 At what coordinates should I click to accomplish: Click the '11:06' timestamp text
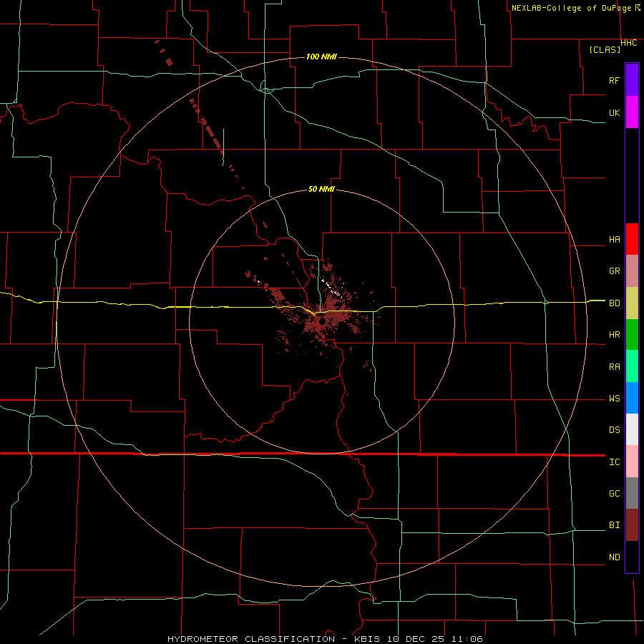(467, 639)
